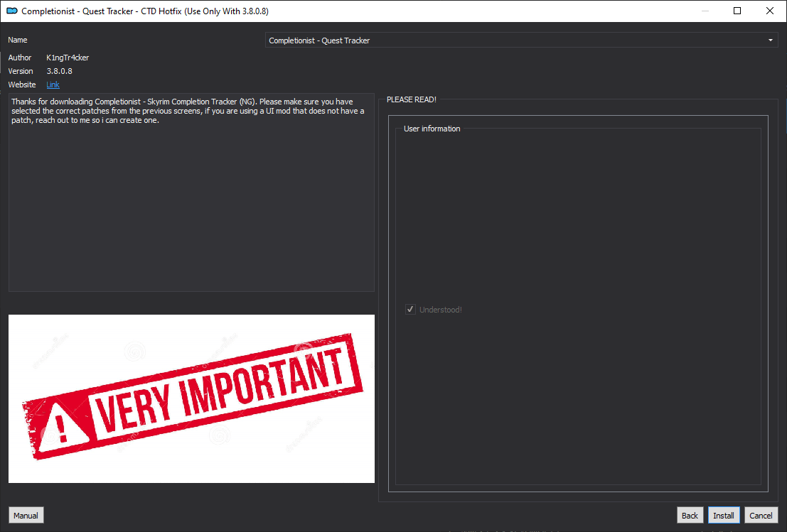Image resolution: width=787 pixels, height=532 pixels.
Task: Select the version number 3.8.0.8
Action: [x=59, y=71]
